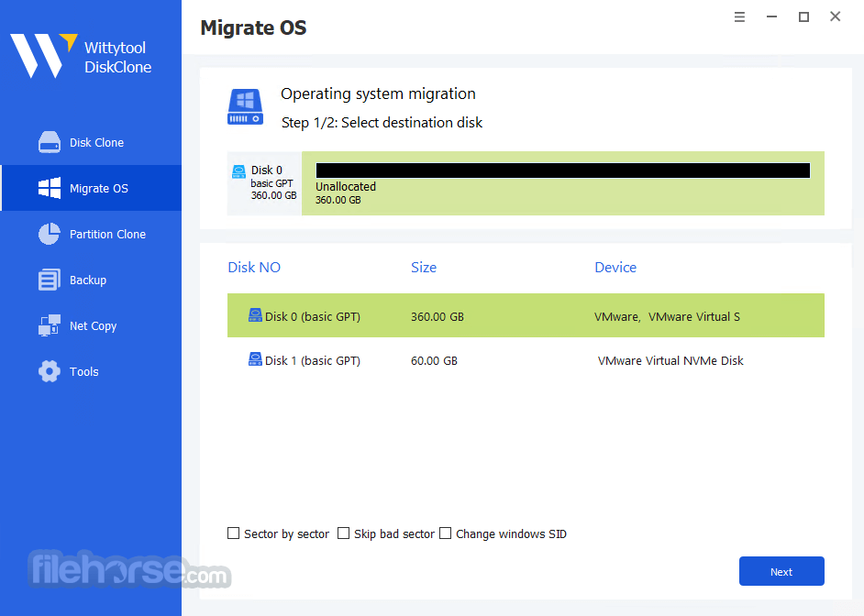Open the Tools section

coord(91,371)
